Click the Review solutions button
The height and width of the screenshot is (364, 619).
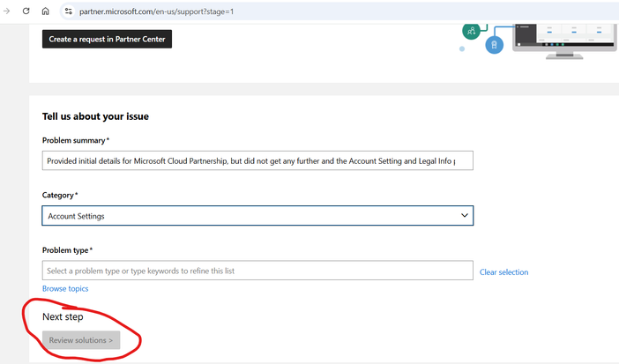pyautogui.click(x=81, y=340)
